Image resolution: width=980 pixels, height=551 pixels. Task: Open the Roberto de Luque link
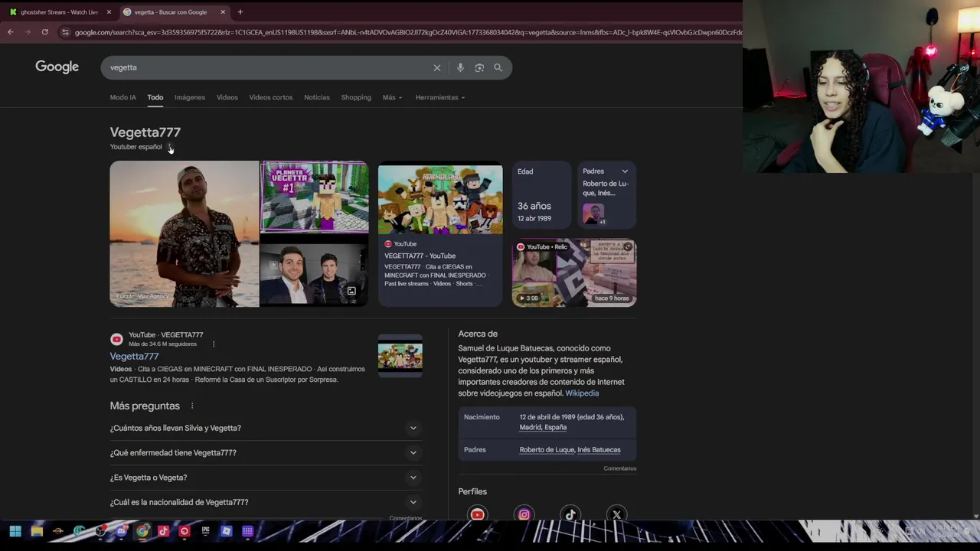pyautogui.click(x=547, y=450)
